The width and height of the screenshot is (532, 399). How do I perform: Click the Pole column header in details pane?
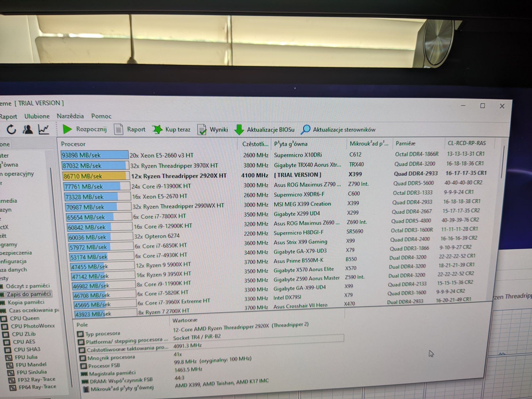[x=82, y=325]
